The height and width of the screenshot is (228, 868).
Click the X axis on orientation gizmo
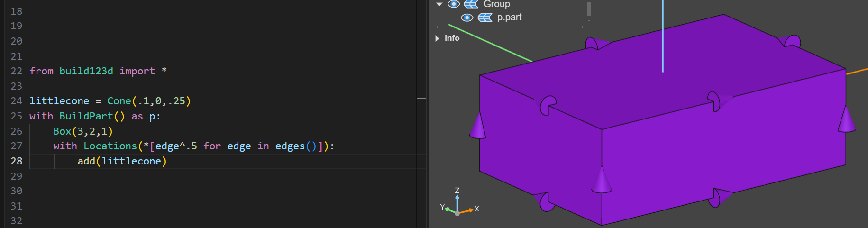pos(476,209)
